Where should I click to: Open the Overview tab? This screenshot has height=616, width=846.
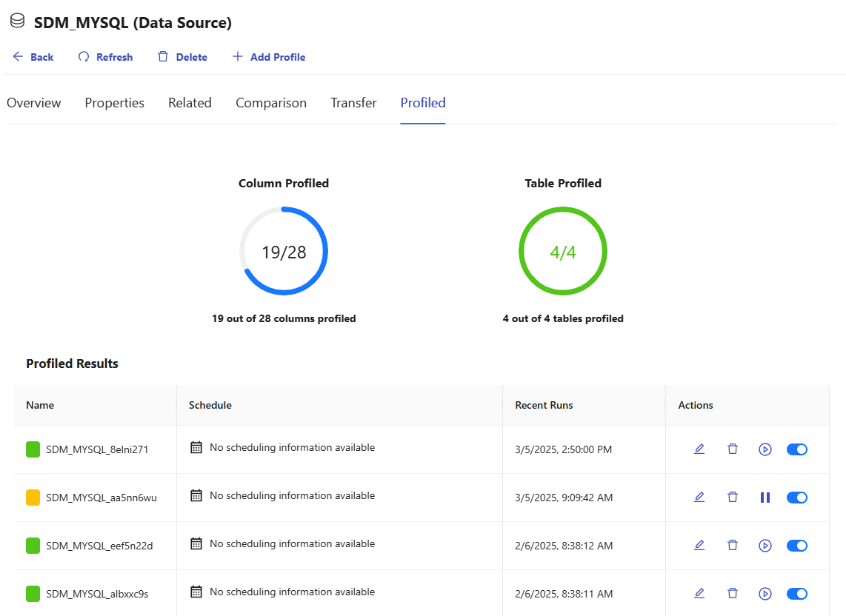pyautogui.click(x=34, y=103)
